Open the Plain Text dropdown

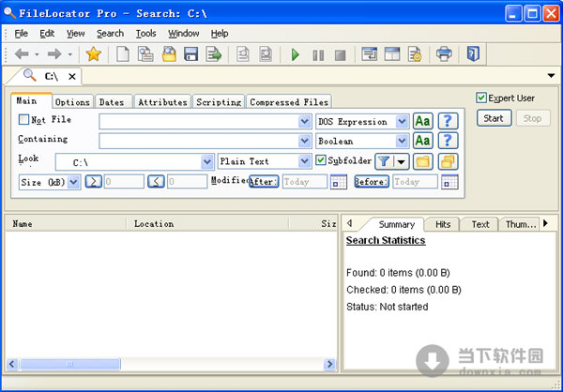click(x=304, y=161)
